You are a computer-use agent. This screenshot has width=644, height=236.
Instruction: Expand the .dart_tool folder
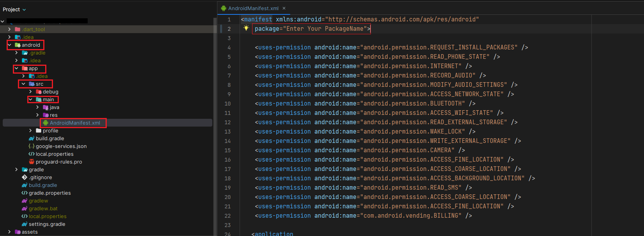10,29
